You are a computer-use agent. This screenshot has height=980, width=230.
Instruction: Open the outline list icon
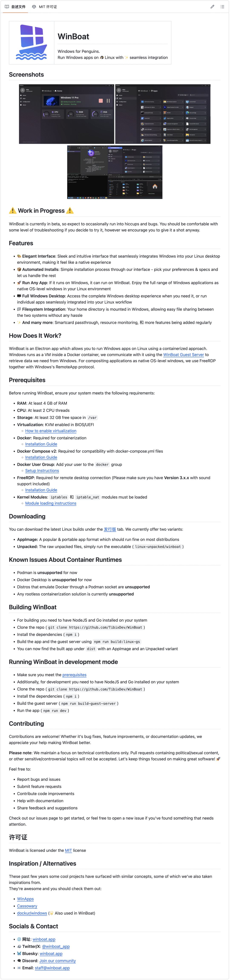(x=222, y=6)
